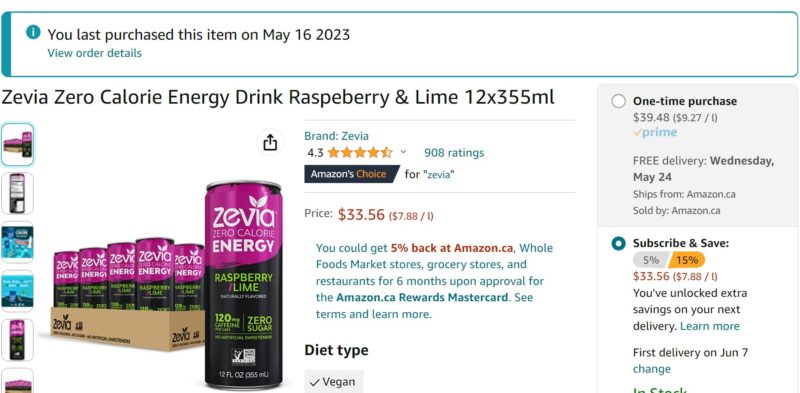
Task: Select the single can thumbnail
Action: coord(17,340)
